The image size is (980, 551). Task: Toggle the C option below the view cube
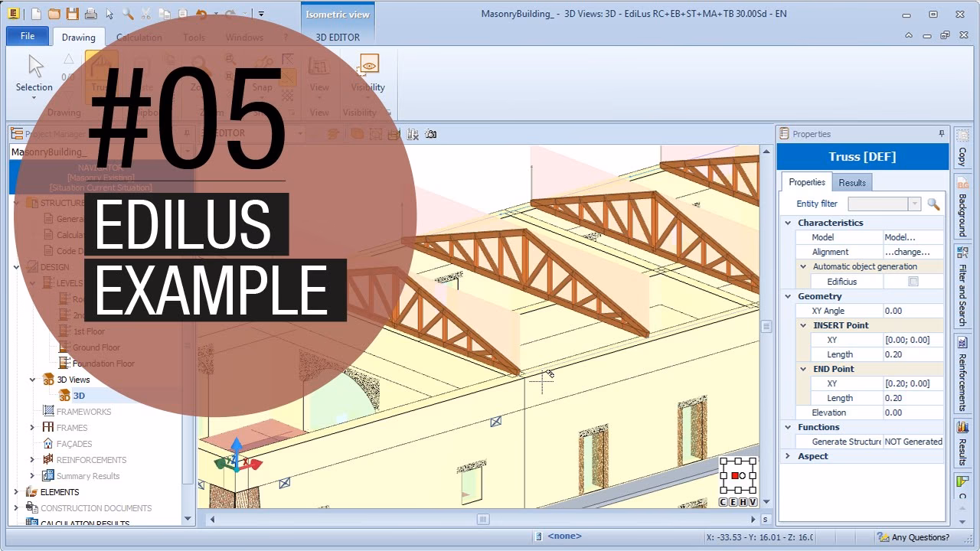[722, 502]
